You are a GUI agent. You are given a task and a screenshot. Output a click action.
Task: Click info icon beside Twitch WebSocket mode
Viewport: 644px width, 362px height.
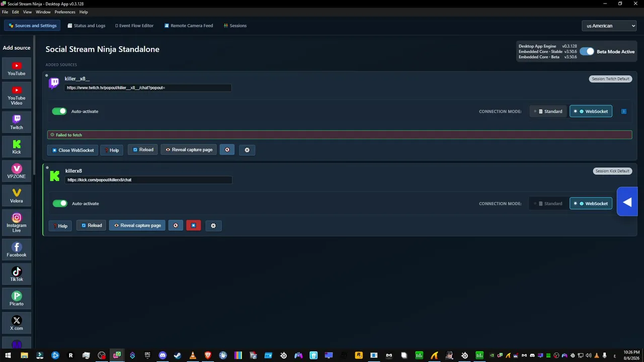point(624,111)
